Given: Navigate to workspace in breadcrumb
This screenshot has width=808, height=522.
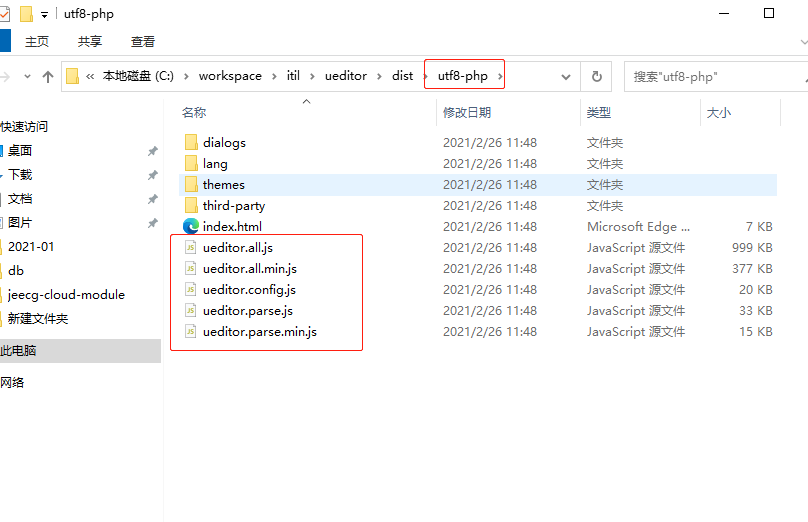Looking at the screenshot, I should pyautogui.click(x=230, y=76).
